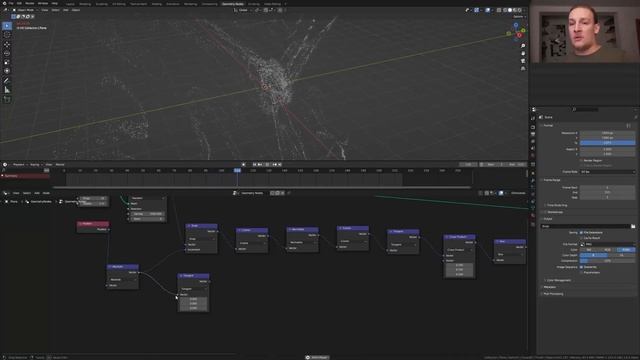Open the Edit menu

point(19,3)
